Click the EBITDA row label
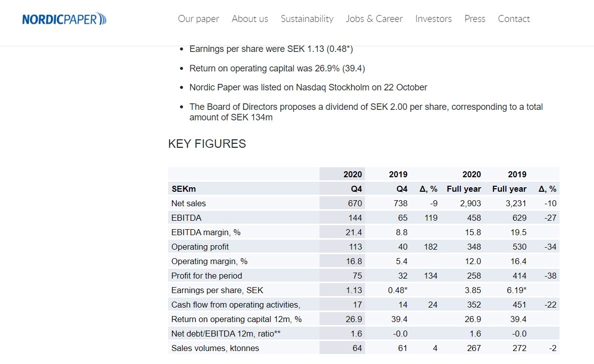The height and width of the screenshot is (364, 594). [x=186, y=218]
